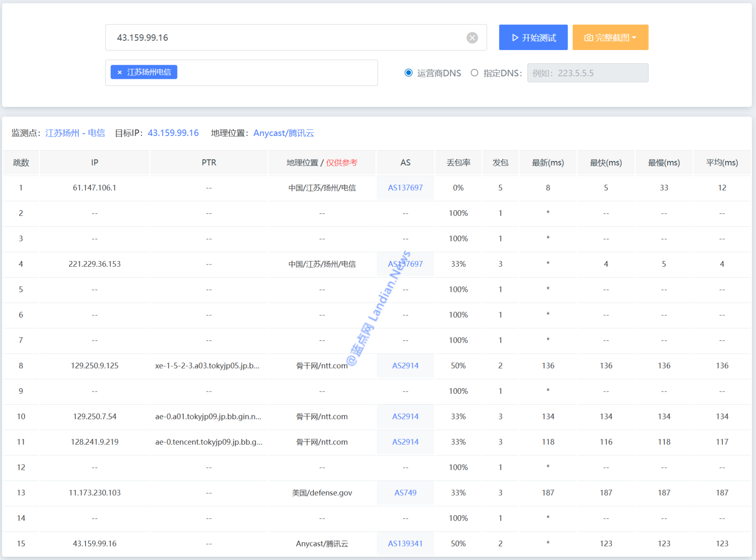Open AS2914 link in hop 11 row

(405, 442)
